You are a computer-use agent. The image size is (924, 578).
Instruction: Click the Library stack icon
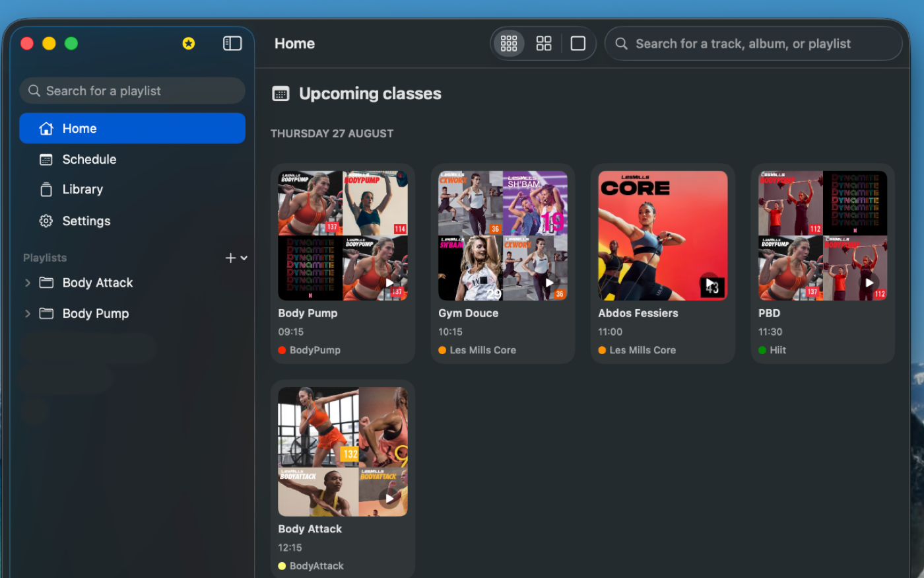(x=46, y=190)
